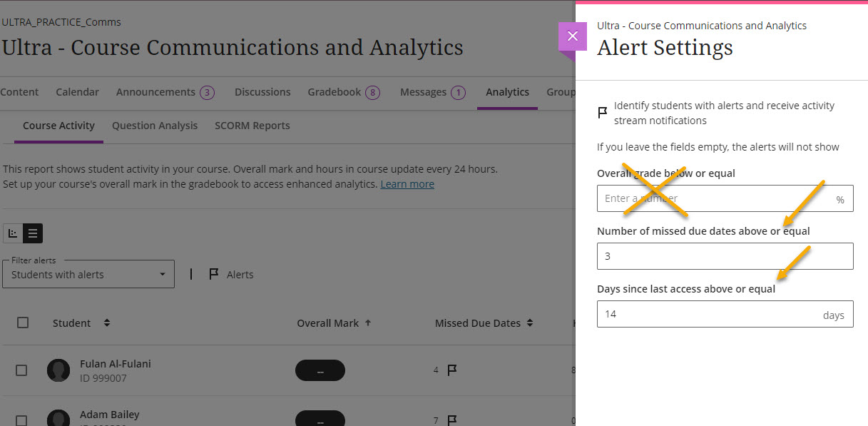The width and height of the screenshot is (868, 426).
Task: Click Fulan Al-Fulani's missed due dates flag
Action: point(451,370)
